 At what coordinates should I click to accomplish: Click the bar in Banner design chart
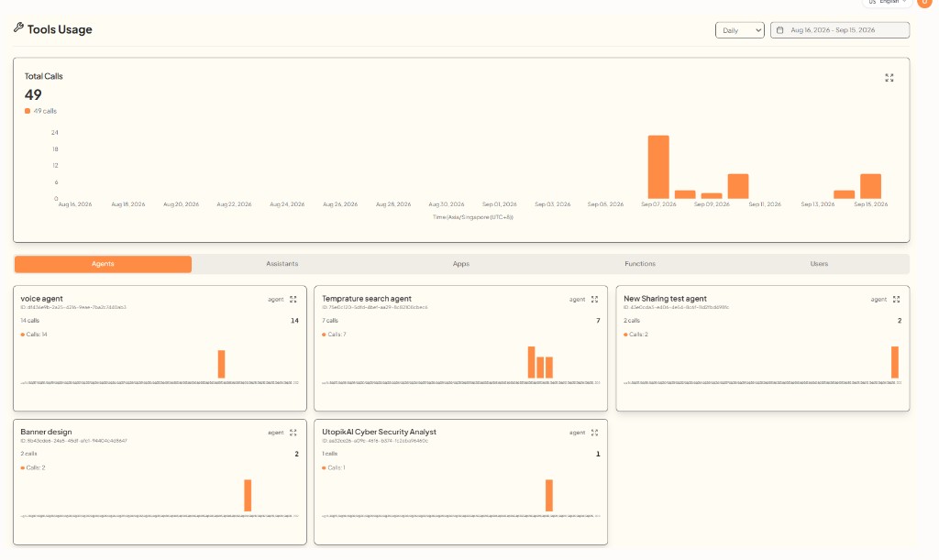click(x=248, y=495)
